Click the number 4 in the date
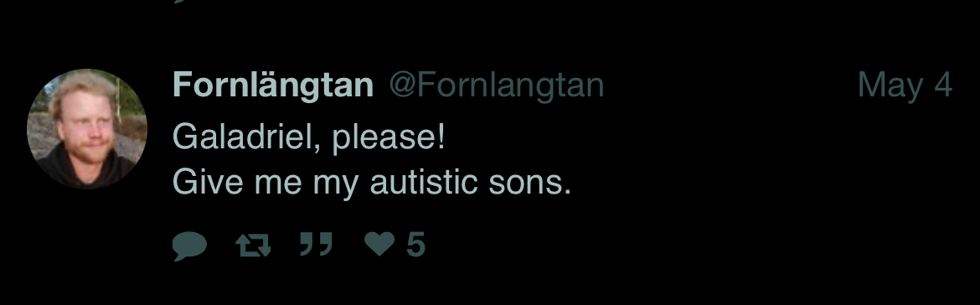This screenshot has width=980, height=305. [943, 85]
